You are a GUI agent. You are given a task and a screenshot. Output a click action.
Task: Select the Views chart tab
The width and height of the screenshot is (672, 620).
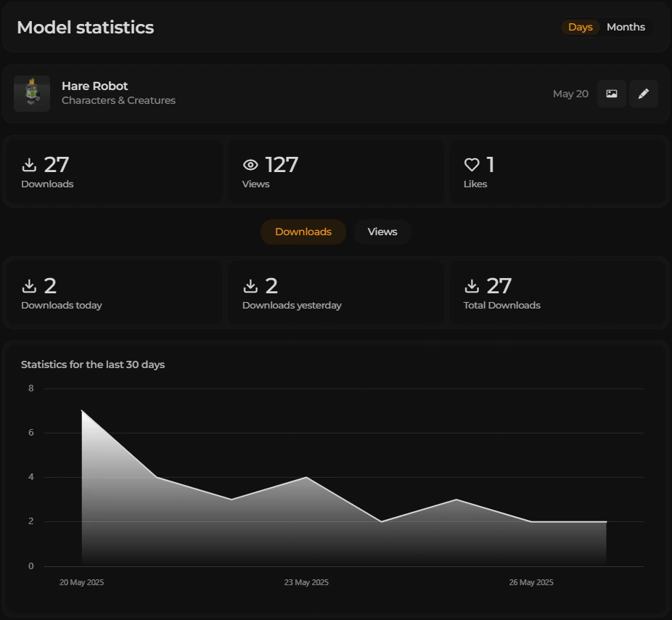[382, 232]
